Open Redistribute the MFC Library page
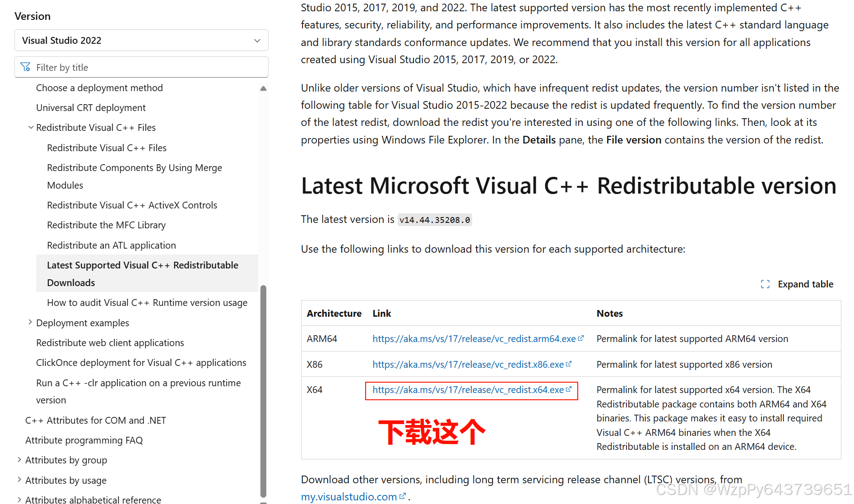The width and height of the screenshot is (854, 504). tap(106, 225)
